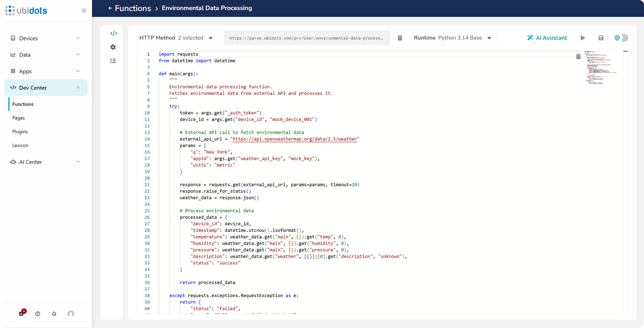Click the Data chart icon in sidebar
The image size is (644, 328).
[x=13, y=54]
